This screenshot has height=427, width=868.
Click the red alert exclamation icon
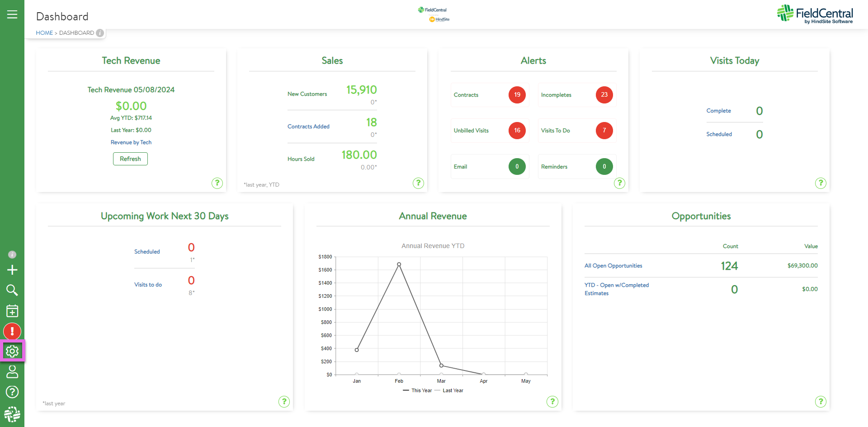[x=12, y=331]
